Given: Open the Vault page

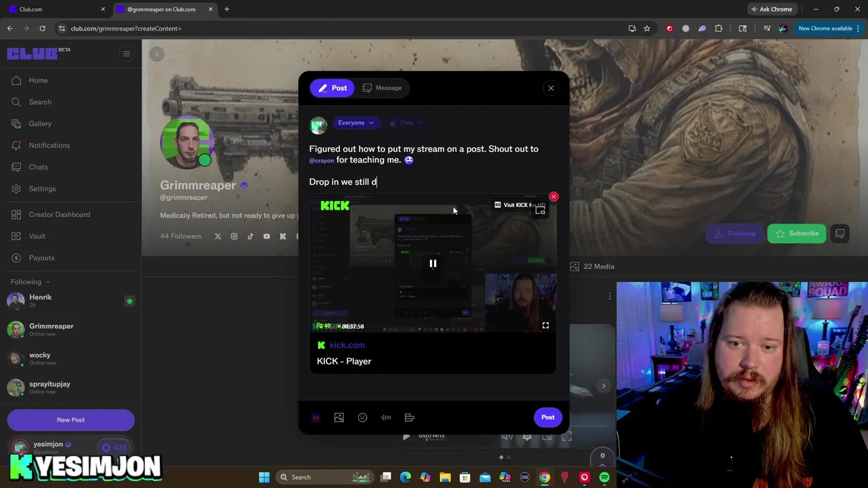Looking at the screenshot, I should [x=37, y=236].
